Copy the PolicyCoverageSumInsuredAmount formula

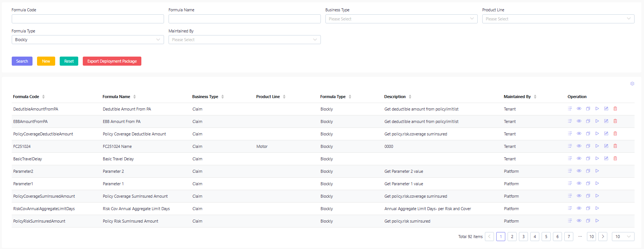coord(588,196)
